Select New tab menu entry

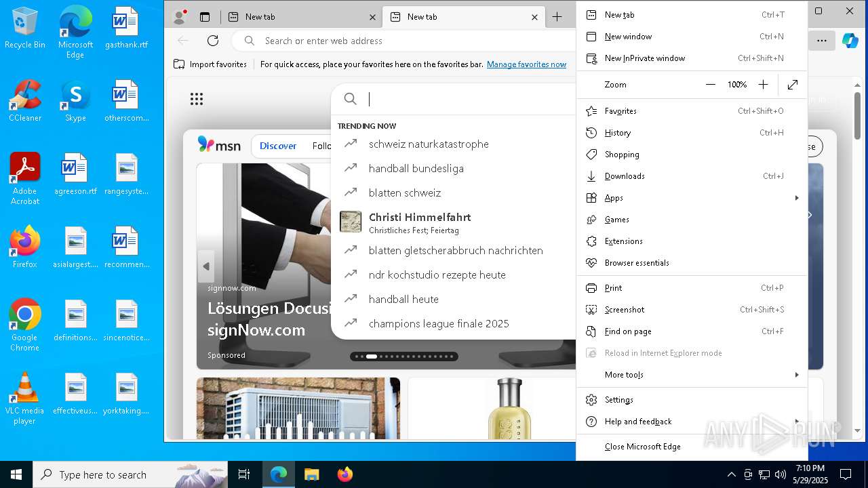pos(692,15)
